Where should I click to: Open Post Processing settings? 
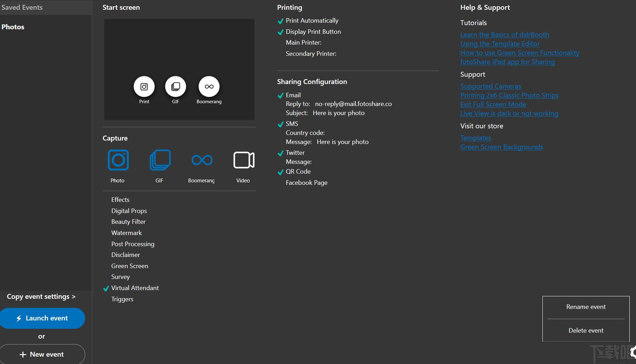click(x=133, y=244)
